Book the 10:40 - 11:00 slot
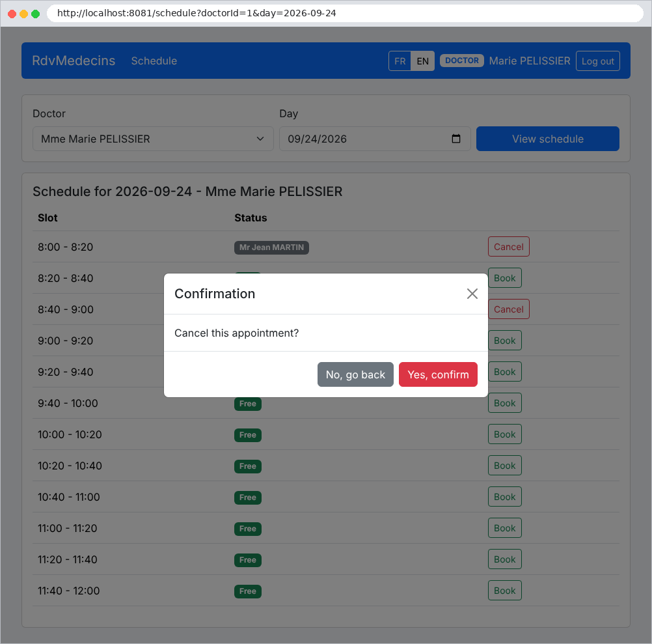Screen dimensions: 652x644 [x=504, y=496]
